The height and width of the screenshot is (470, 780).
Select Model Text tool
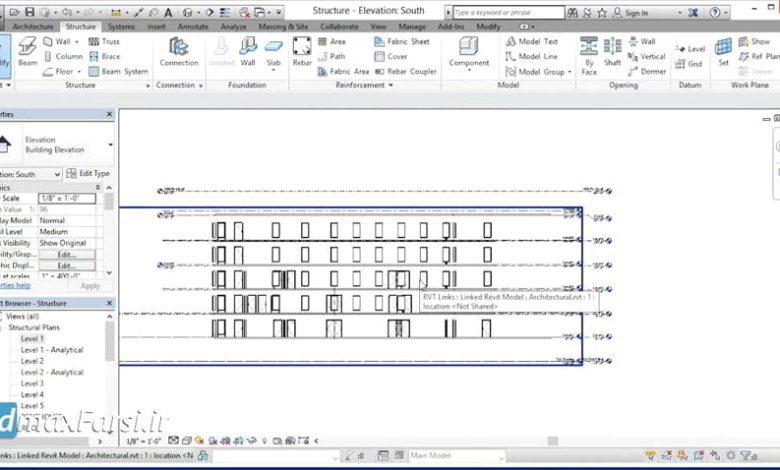[x=532, y=41]
